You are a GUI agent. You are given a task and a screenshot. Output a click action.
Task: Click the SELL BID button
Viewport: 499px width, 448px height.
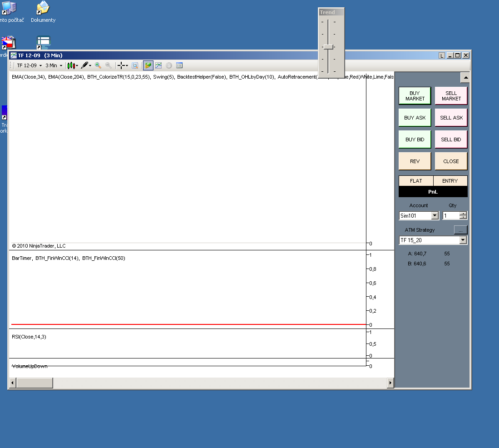coord(451,139)
